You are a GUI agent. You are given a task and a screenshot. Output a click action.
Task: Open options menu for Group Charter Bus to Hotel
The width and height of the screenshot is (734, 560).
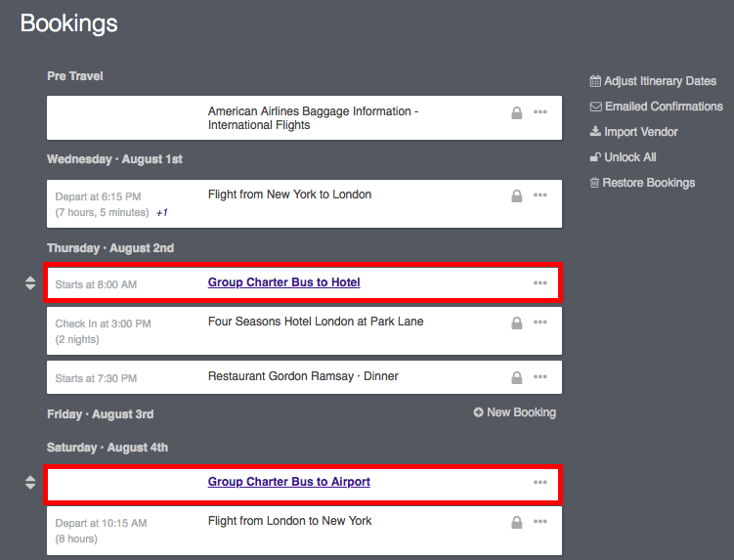click(x=540, y=282)
